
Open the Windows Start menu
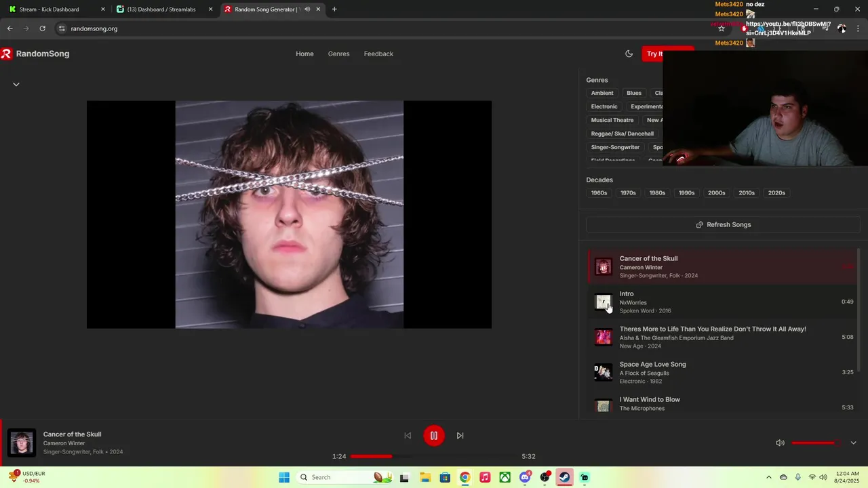(284, 477)
